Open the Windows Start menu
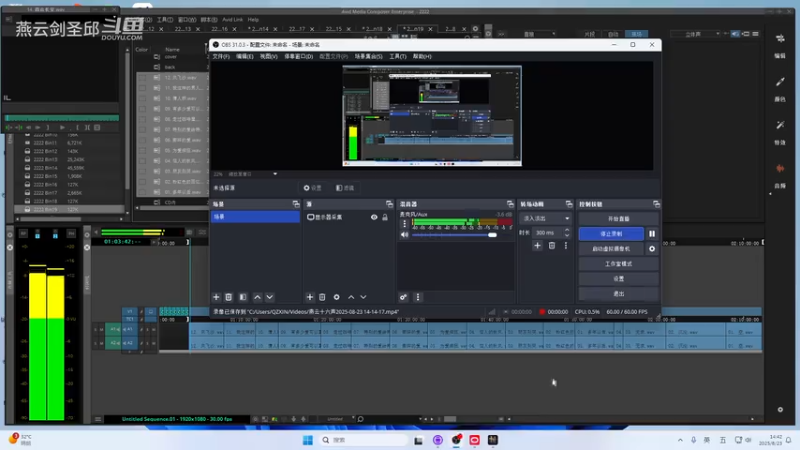Screen dimensions: 800x450 tap(308, 440)
